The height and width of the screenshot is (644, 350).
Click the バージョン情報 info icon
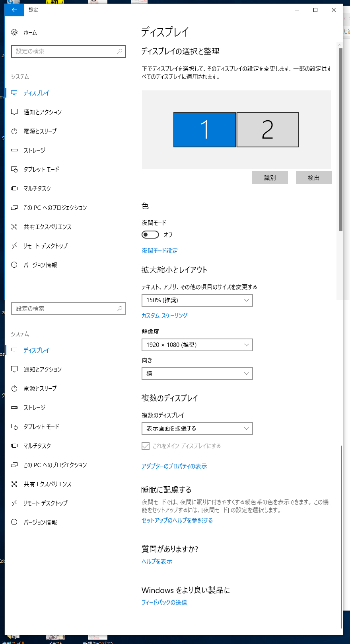pos(14,265)
